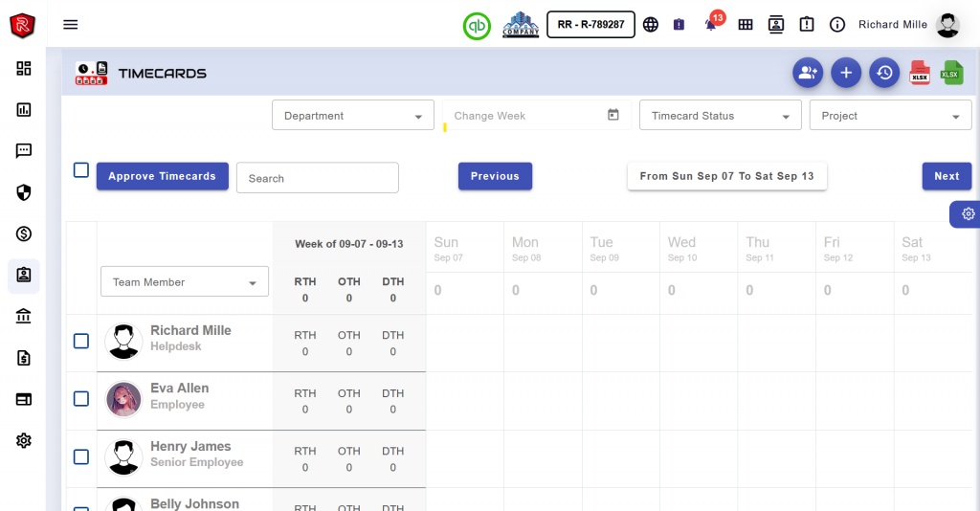Image resolution: width=980 pixels, height=511 pixels.
Task: Expand the Department dropdown
Action: click(x=352, y=116)
